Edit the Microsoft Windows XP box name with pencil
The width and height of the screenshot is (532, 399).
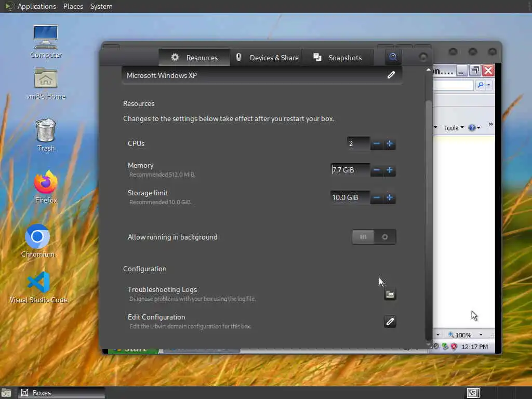pyautogui.click(x=391, y=75)
